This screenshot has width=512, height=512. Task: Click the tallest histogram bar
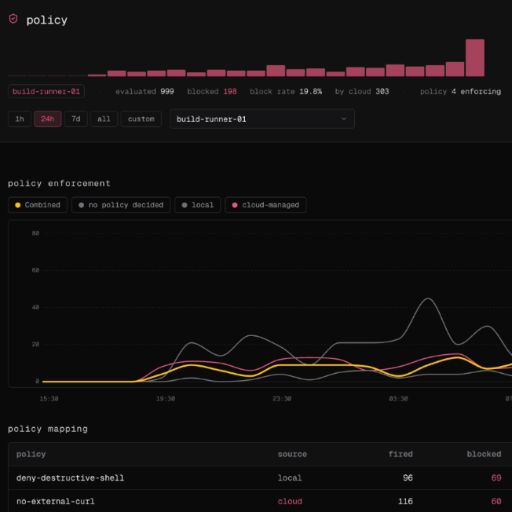pyautogui.click(x=475, y=58)
